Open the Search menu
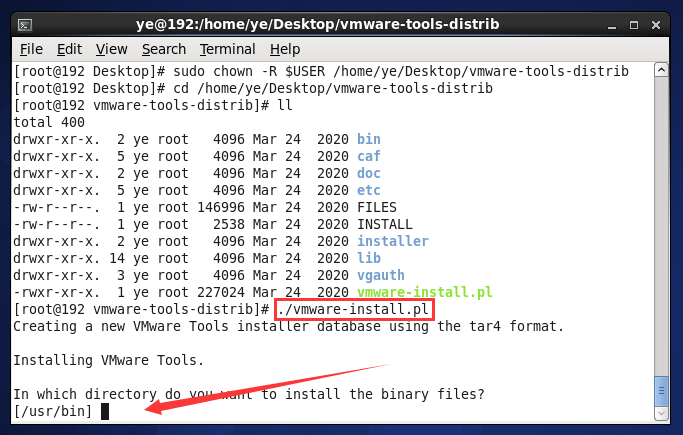Screen dimensions: 683x435 (164, 49)
